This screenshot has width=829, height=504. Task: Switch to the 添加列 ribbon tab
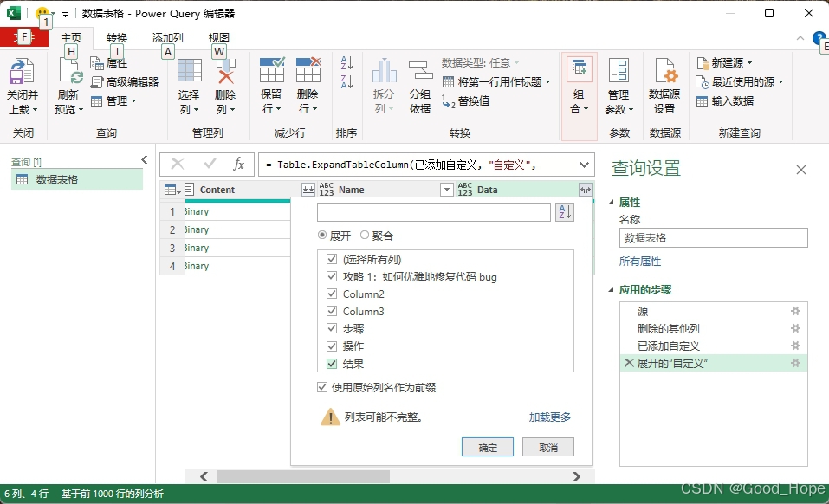[167, 37]
